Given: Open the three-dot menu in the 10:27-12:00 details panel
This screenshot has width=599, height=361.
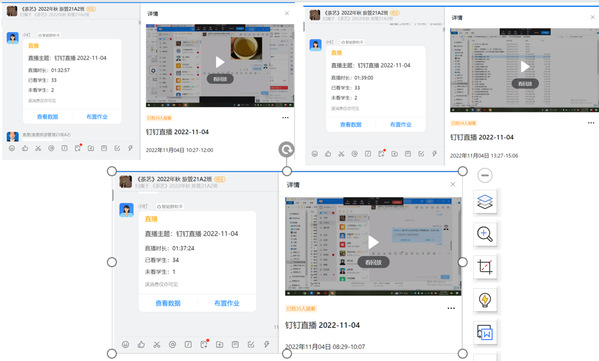Looking at the screenshot, I should click(x=285, y=118).
